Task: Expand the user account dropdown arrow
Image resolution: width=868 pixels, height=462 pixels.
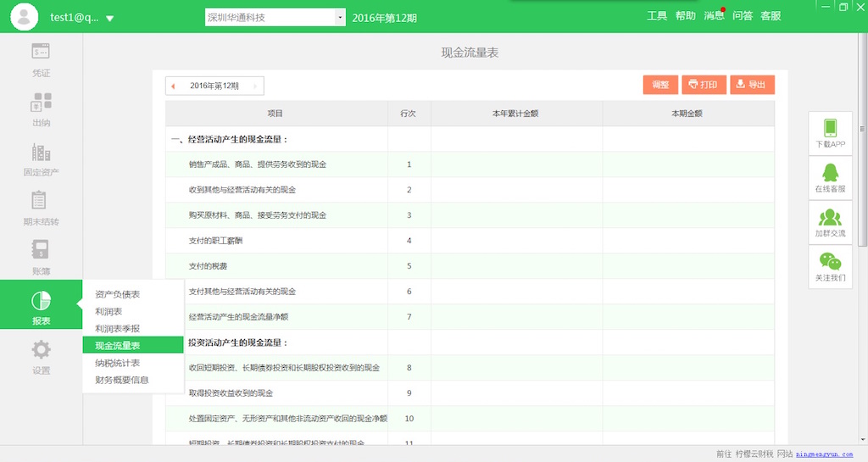Action: (110, 19)
